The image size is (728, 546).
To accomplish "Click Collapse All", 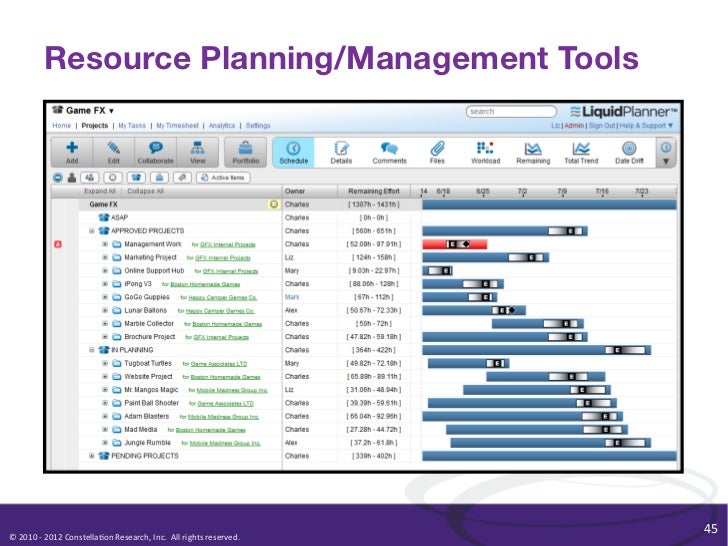I will pyautogui.click(x=145, y=191).
